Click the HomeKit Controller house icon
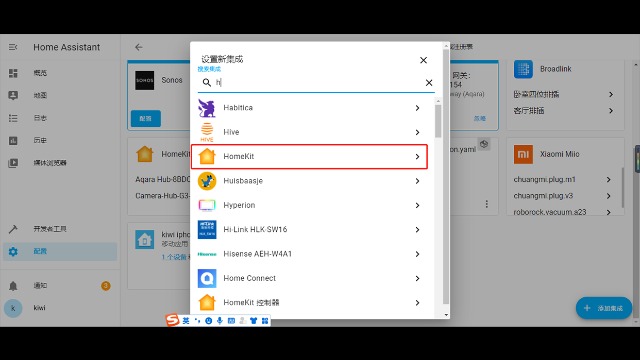The image size is (640, 360). pos(207,303)
